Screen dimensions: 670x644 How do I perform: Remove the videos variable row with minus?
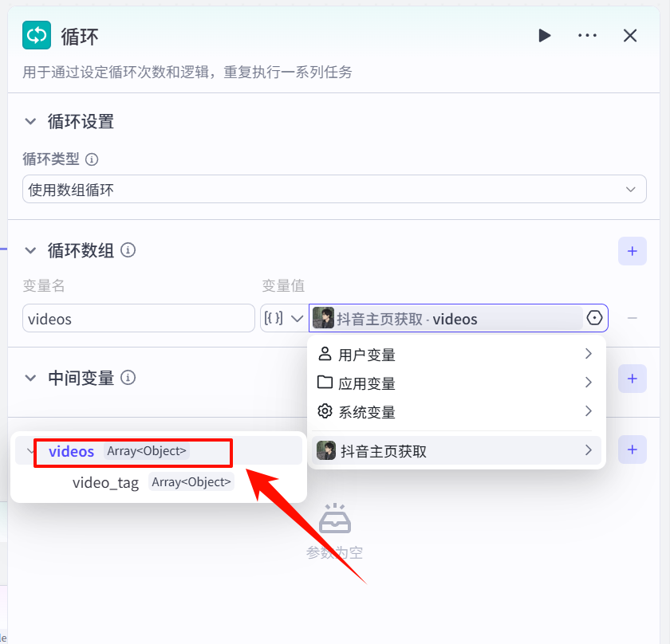click(x=632, y=319)
